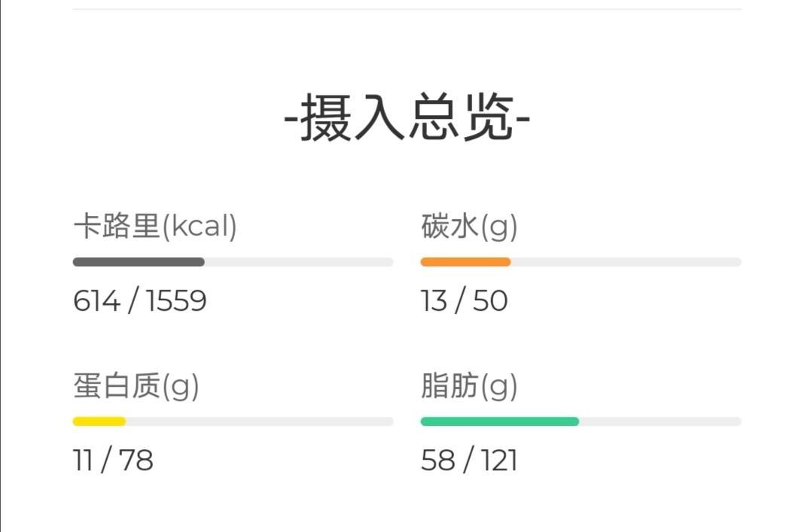The height and width of the screenshot is (532, 811).
Task: Click the unfilled part of the fat bar
Action: (660, 421)
